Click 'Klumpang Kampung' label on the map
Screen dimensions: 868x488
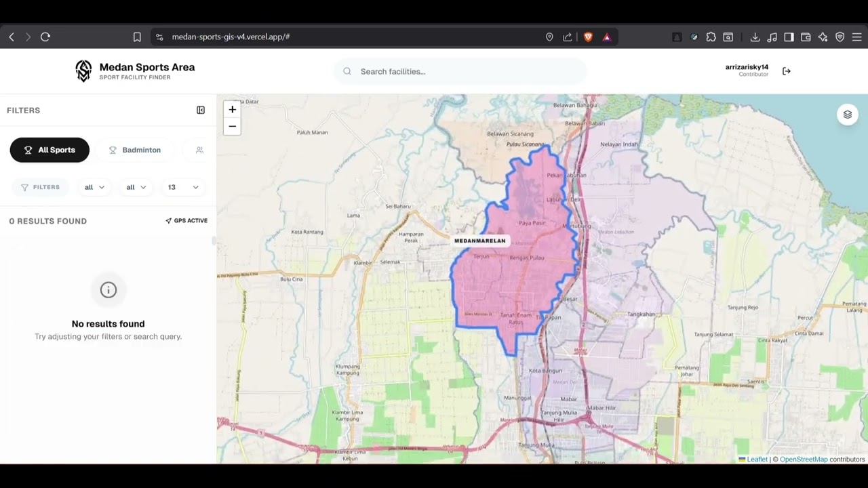(x=347, y=370)
